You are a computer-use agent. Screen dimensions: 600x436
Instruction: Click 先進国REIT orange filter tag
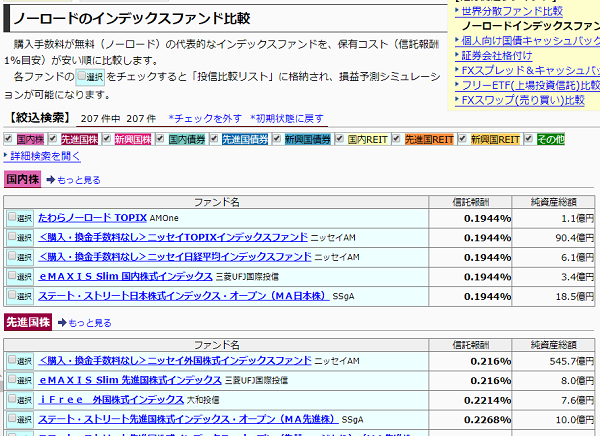pos(429,139)
